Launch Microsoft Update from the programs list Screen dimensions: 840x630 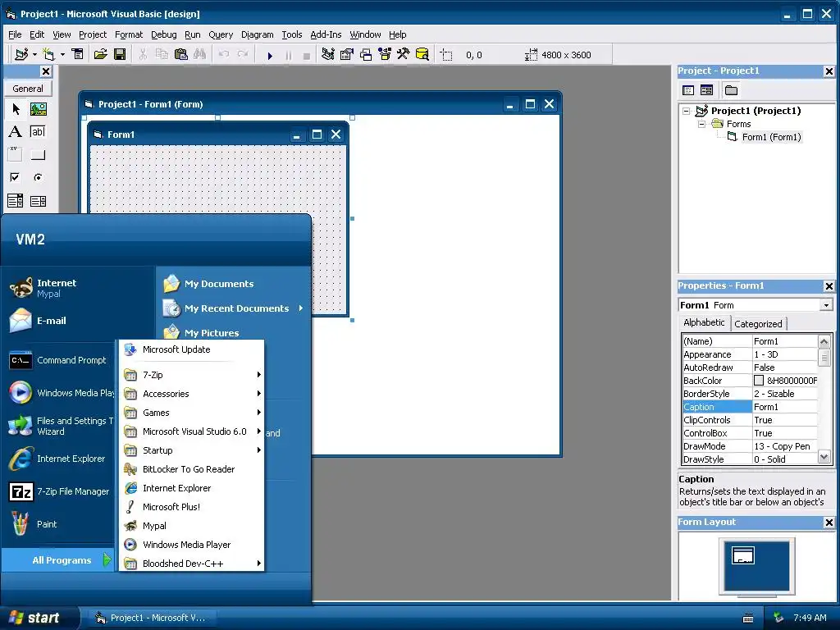click(192, 349)
